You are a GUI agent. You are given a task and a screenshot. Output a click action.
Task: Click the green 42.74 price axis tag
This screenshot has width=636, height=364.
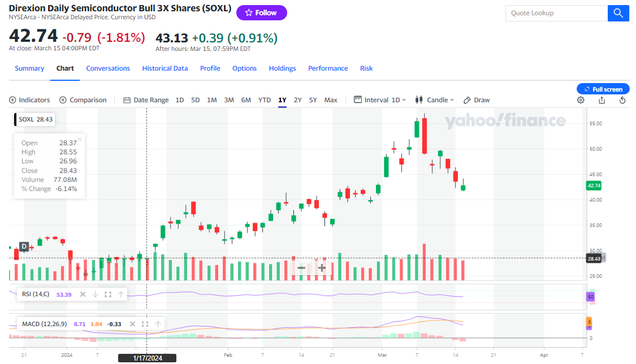pyautogui.click(x=594, y=185)
